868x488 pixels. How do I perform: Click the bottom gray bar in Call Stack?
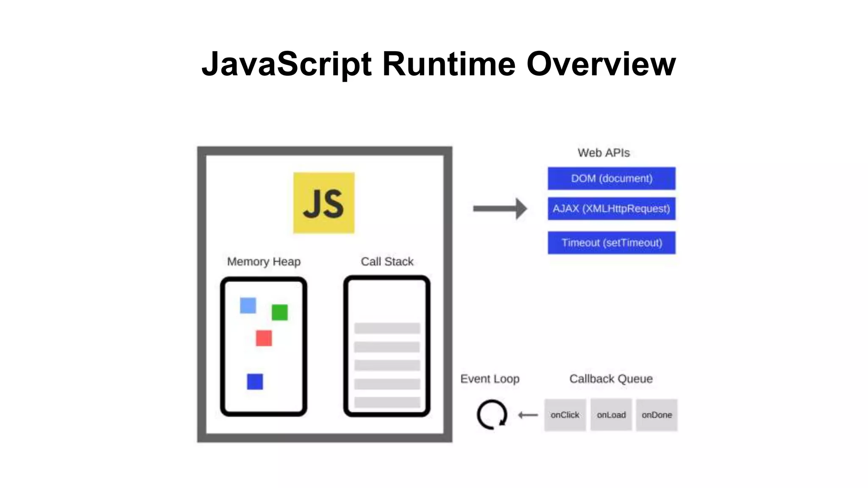click(x=387, y=402)
